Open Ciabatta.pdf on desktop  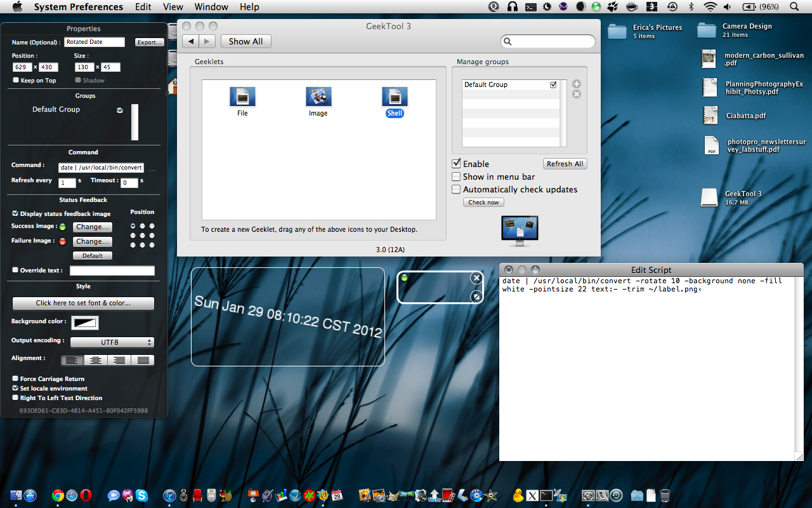click(709, 116)
